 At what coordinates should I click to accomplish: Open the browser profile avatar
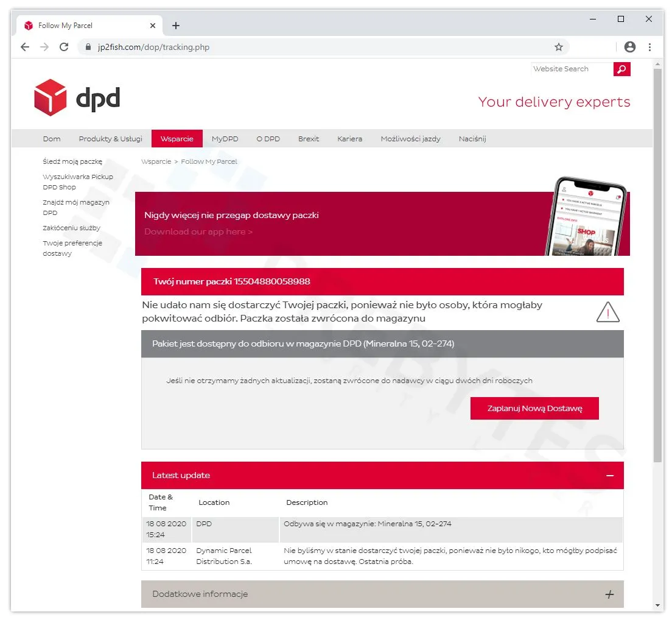click(630, 46)
